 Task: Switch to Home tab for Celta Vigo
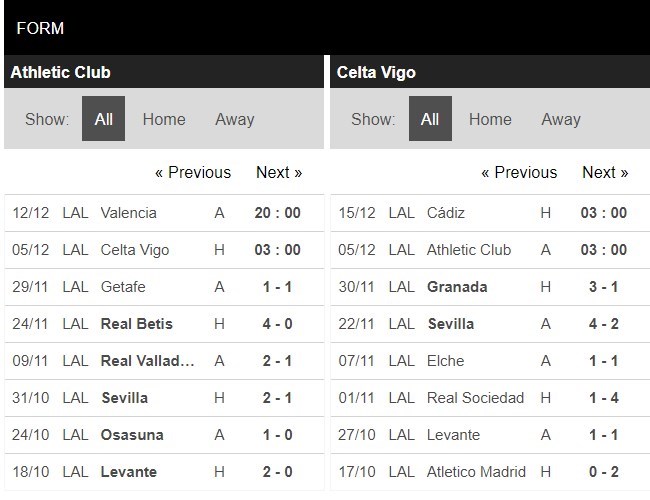[490, 119]
